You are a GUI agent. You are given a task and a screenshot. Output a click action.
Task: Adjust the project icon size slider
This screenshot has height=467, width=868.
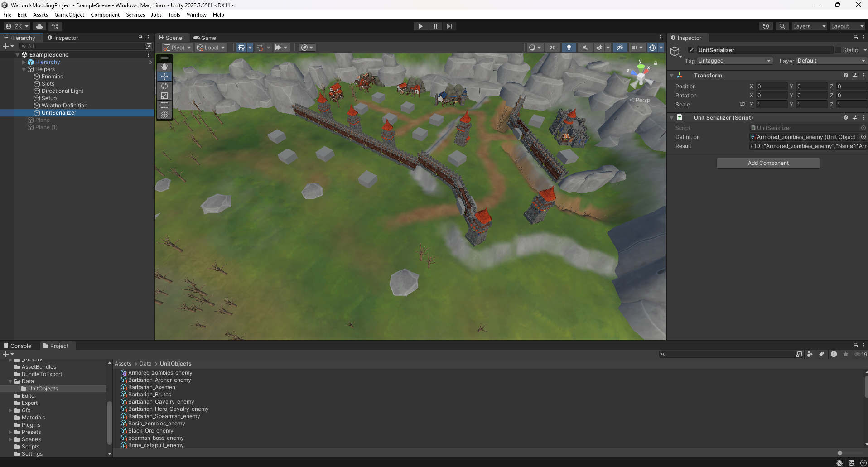coord(840,453)
